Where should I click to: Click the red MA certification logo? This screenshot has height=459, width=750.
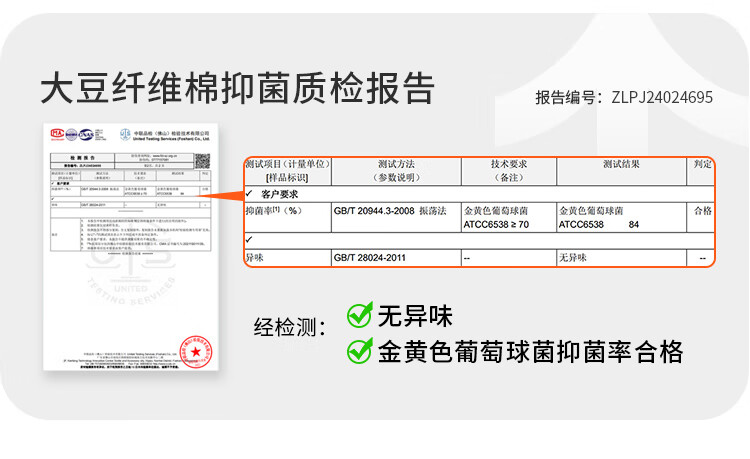58,134
